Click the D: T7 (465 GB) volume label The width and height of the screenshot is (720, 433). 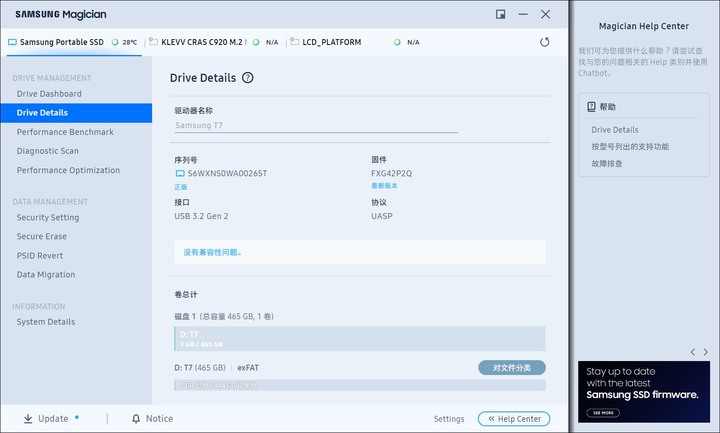200,368
